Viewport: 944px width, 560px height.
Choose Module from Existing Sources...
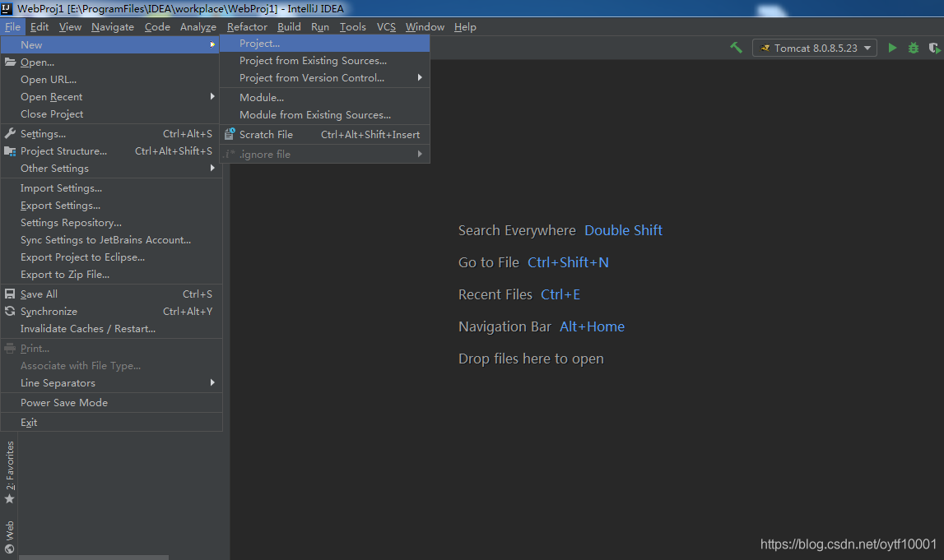(x=325, y=115)
